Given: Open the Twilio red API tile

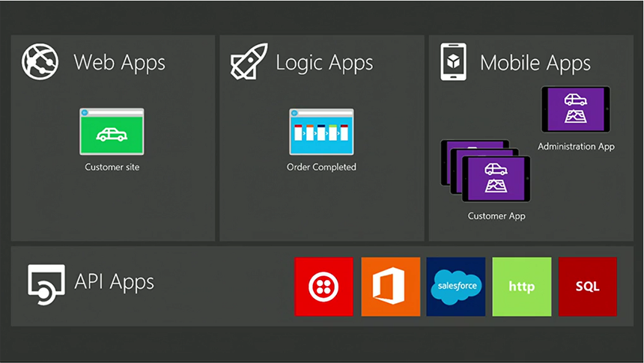Looking at the screenshot, I should [x=323, y=287].
